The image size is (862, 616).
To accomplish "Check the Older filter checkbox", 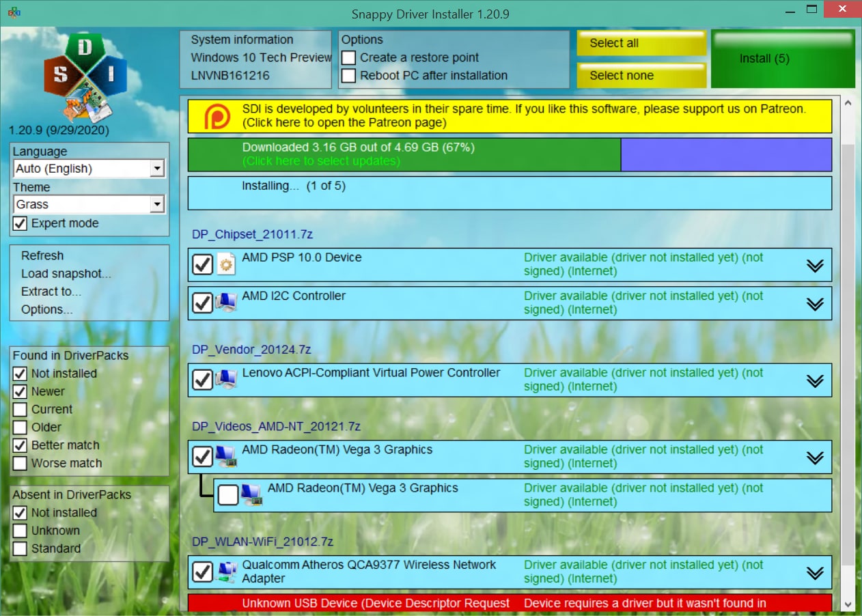I will tap(20, 428).
